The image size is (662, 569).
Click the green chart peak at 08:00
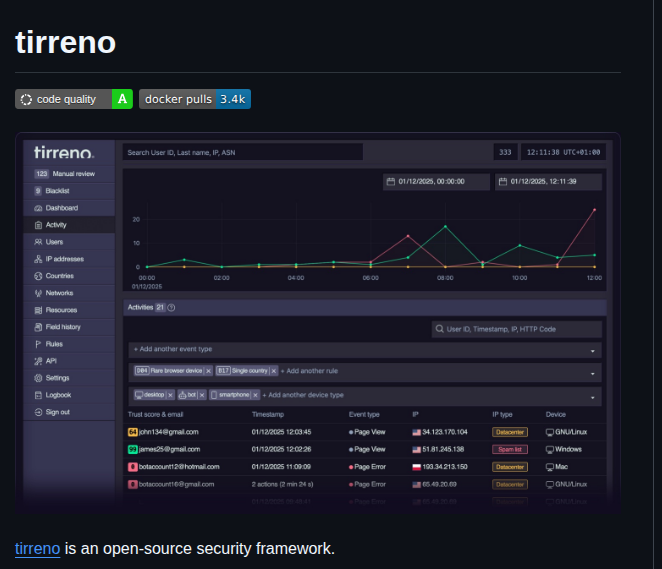click(x=445, y=227)
